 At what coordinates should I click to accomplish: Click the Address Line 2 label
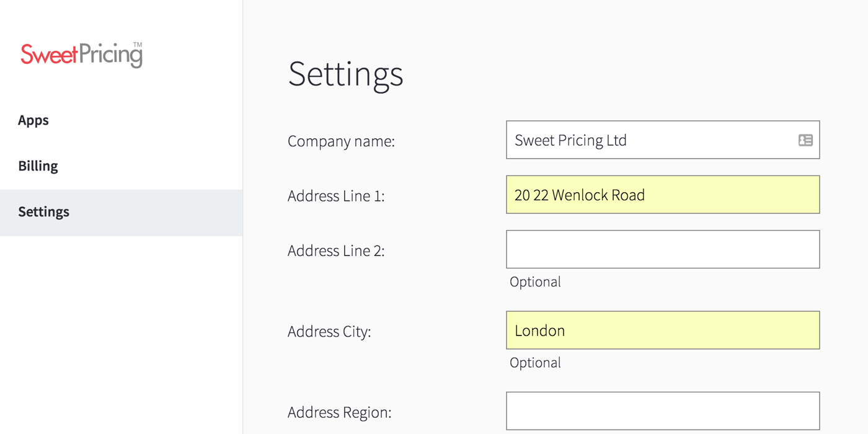point(336,250)
